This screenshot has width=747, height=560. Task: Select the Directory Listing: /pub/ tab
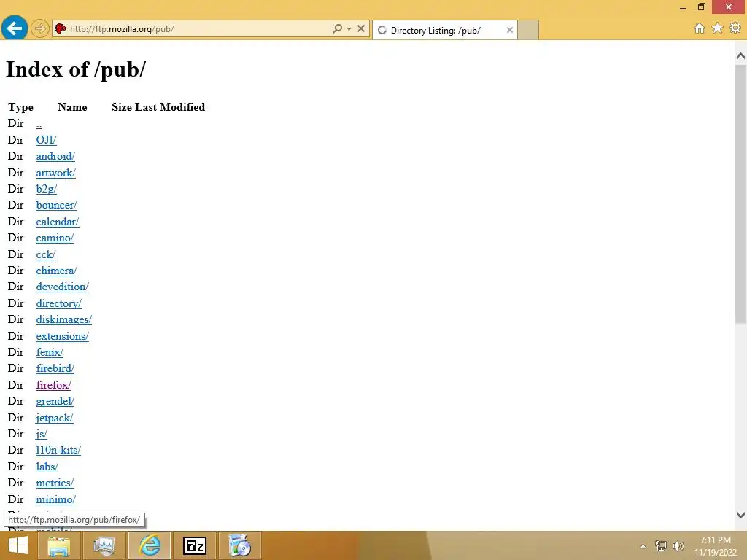point(444,30)
